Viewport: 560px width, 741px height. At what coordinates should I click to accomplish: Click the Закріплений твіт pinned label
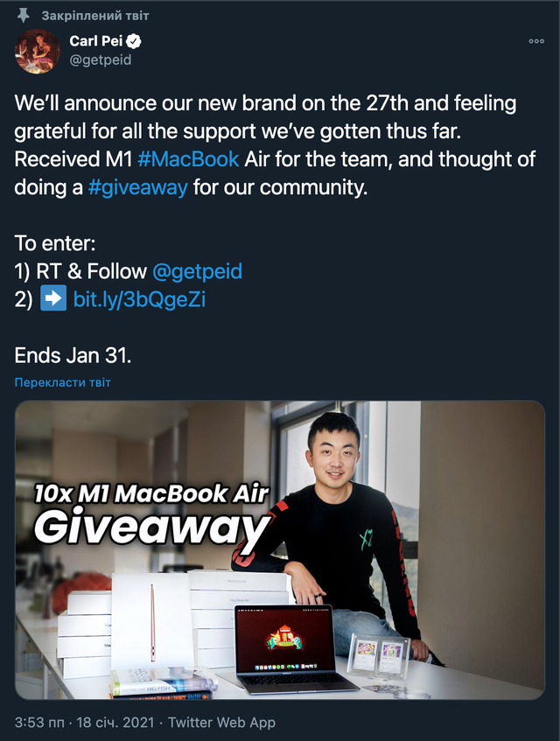pos(95,16)
